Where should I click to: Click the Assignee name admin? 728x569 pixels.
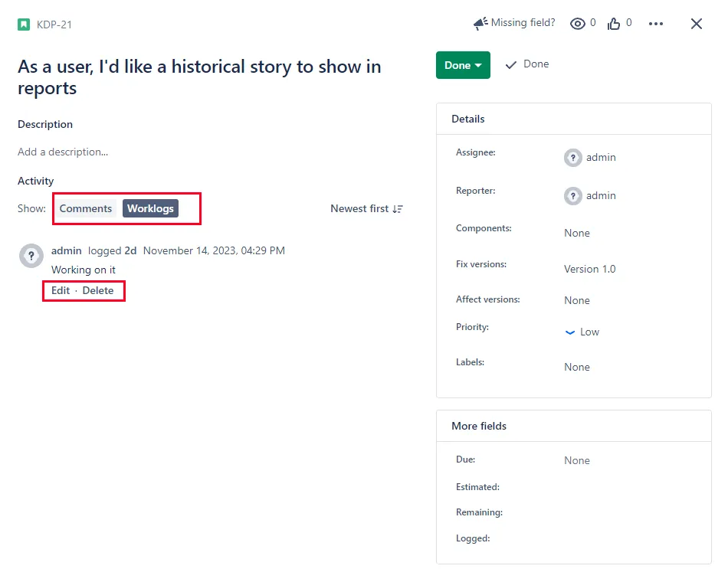coord(602,157)
